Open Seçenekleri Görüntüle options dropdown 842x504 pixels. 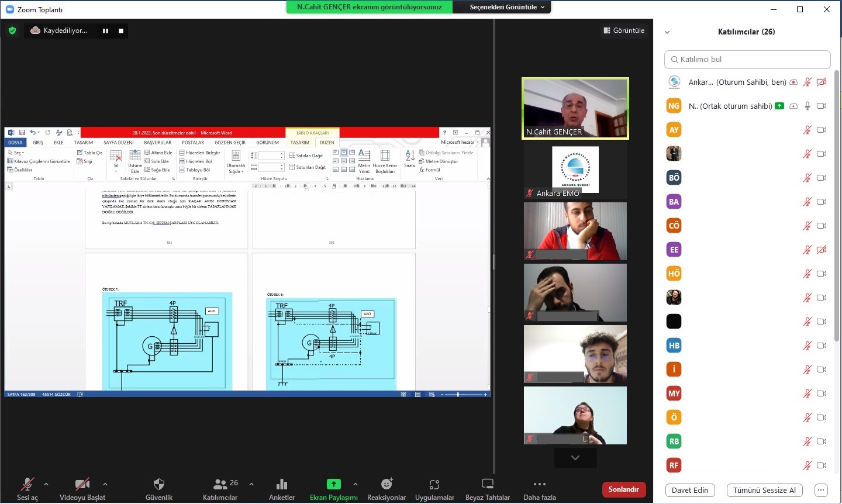[507, 7]
